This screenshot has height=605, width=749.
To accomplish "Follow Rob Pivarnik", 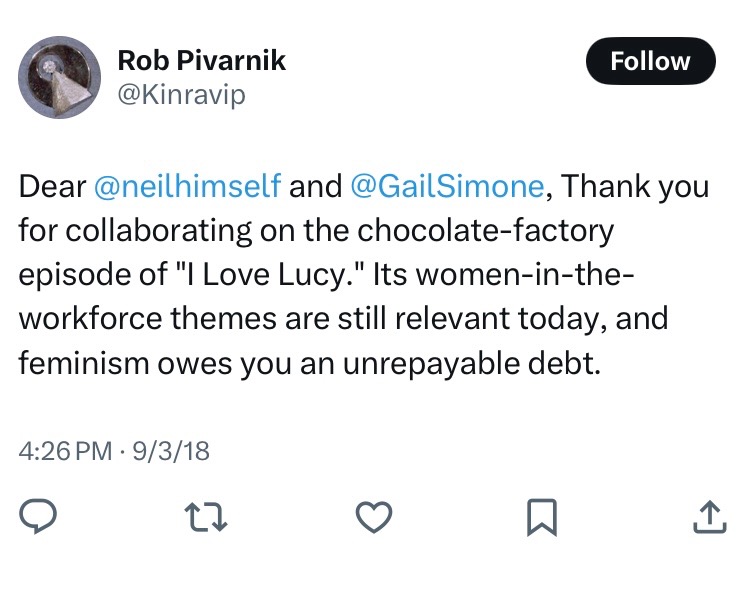I will tap(650, 61).
